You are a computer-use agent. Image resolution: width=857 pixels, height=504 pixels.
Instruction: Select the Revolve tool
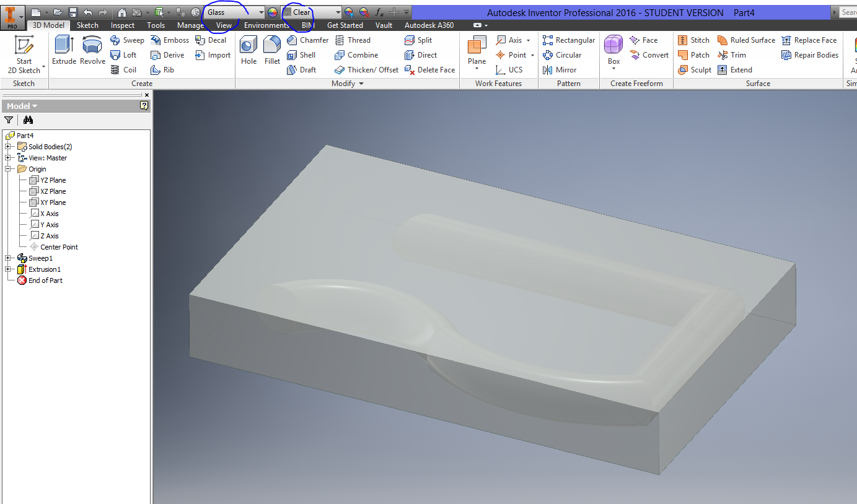[92, 50]
